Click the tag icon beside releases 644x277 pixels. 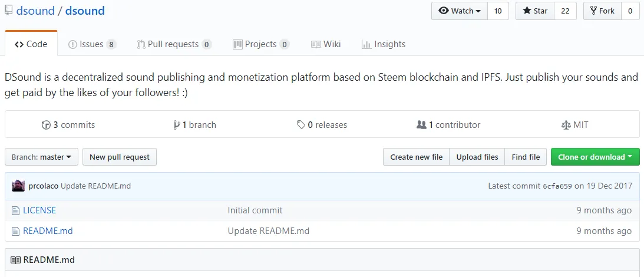point(301,124)
